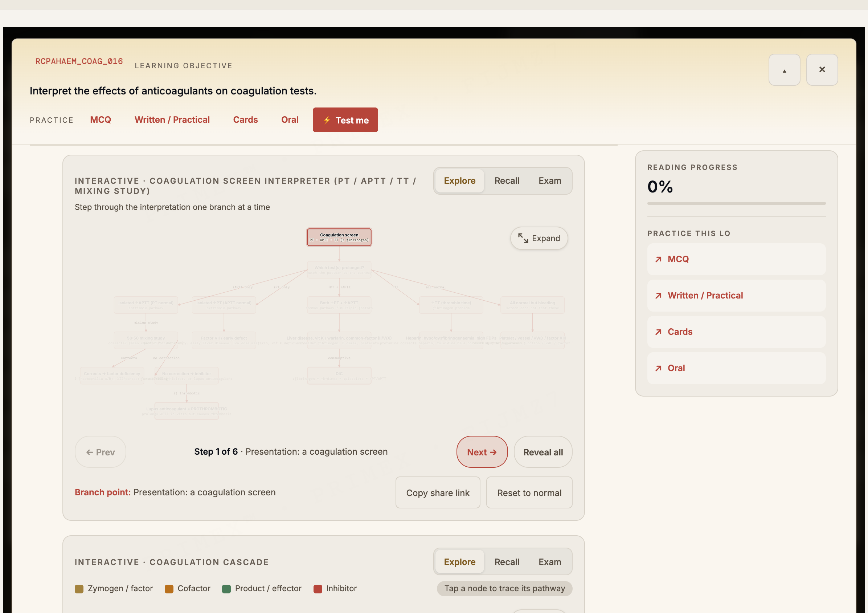Click the Zymogen / factor legend swatch
Screen dimensions: 868x613
tap(79, 589)
